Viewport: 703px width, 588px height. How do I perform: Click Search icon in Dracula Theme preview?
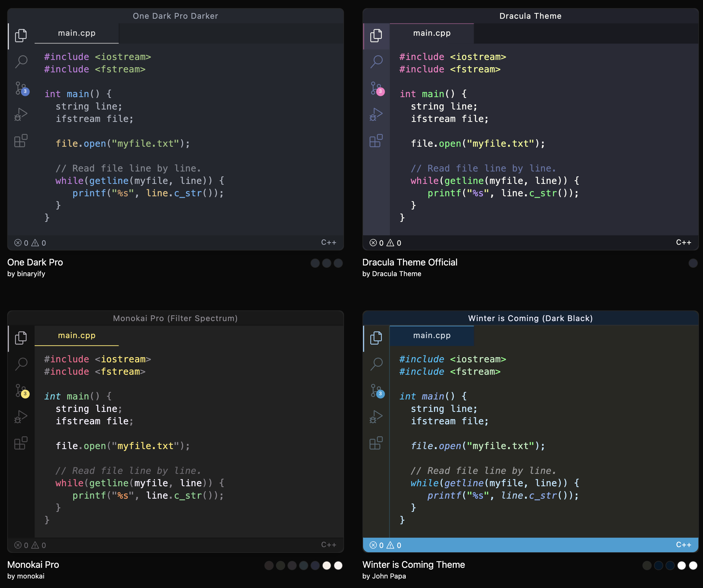click(376, 62)
